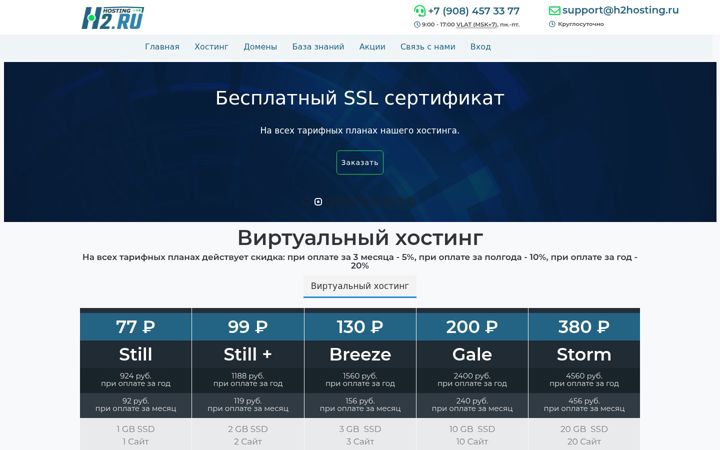Click the 924 руб. yearly price

click(x=135, y=376)
